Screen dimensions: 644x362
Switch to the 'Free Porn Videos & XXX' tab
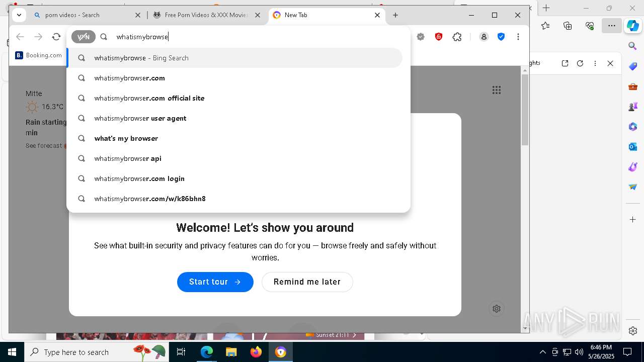(207, 15)
